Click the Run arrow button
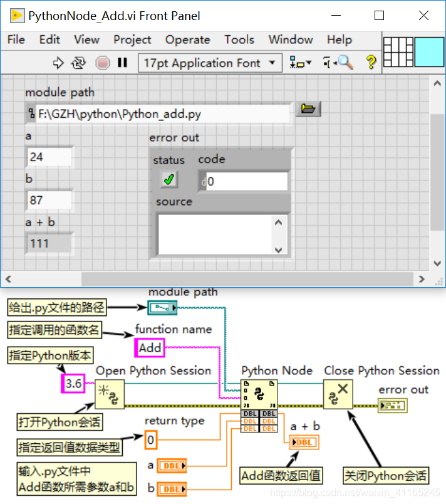446x504 pixels. tap(58, 63)
